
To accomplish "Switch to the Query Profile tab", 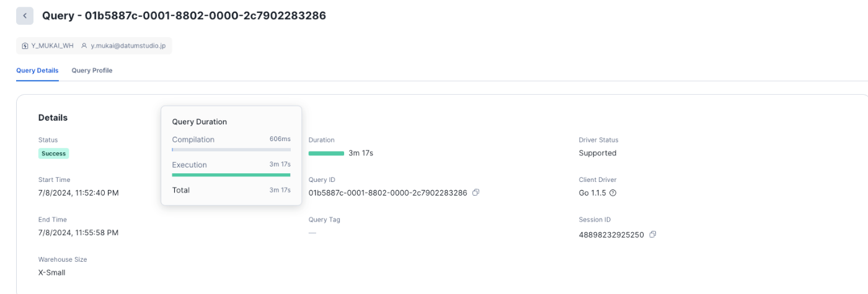I will click(92, 71).
